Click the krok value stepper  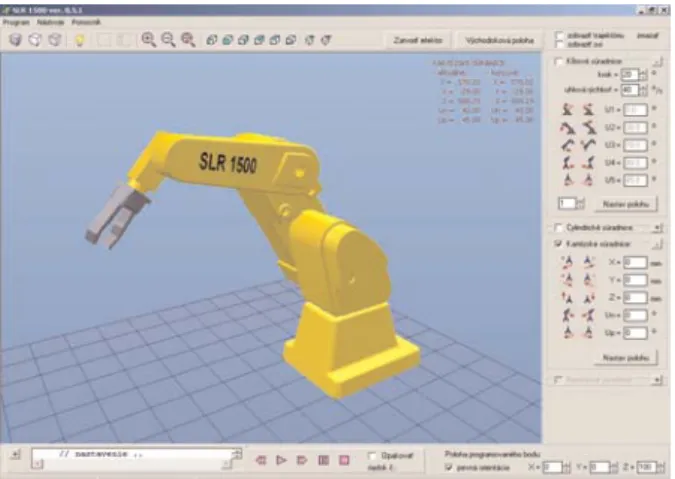643,74
